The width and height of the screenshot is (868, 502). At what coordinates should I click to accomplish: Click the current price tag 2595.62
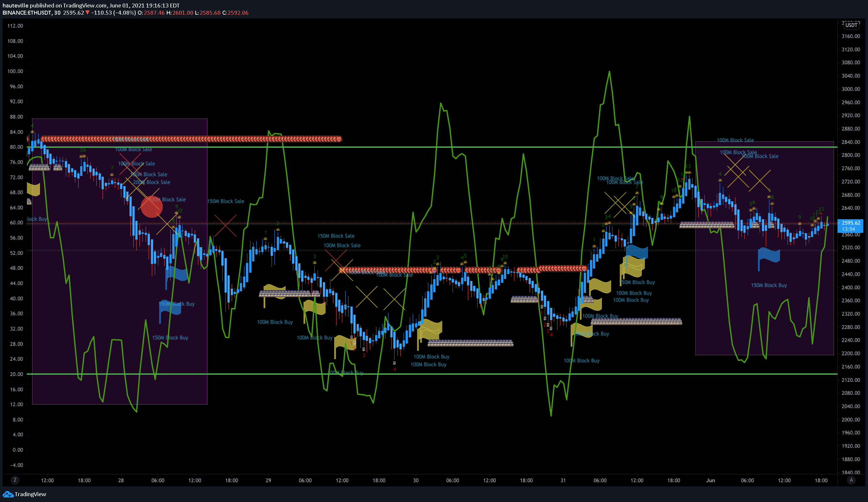851,223
